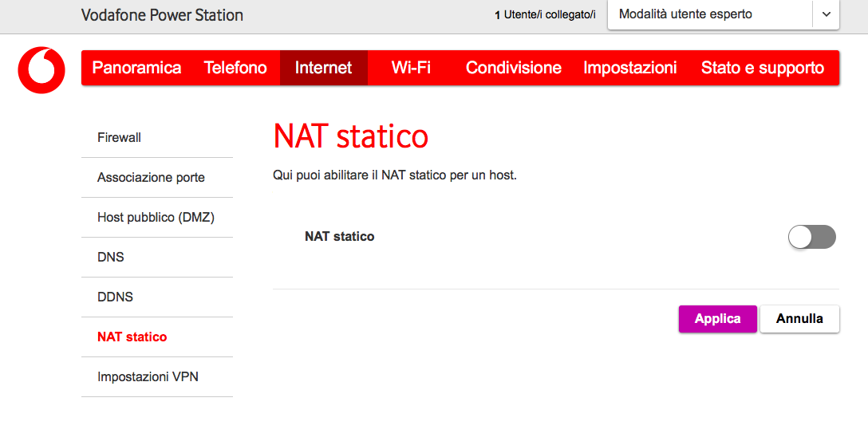
Task: Select Associazione porte in sidebar
Action: pos(151,177)
